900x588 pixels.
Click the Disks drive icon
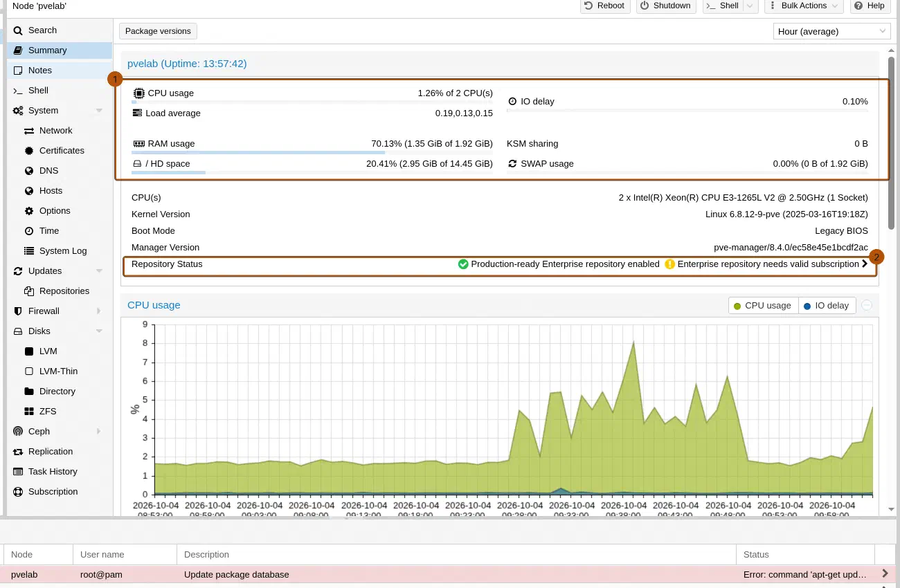pos(18,331)
